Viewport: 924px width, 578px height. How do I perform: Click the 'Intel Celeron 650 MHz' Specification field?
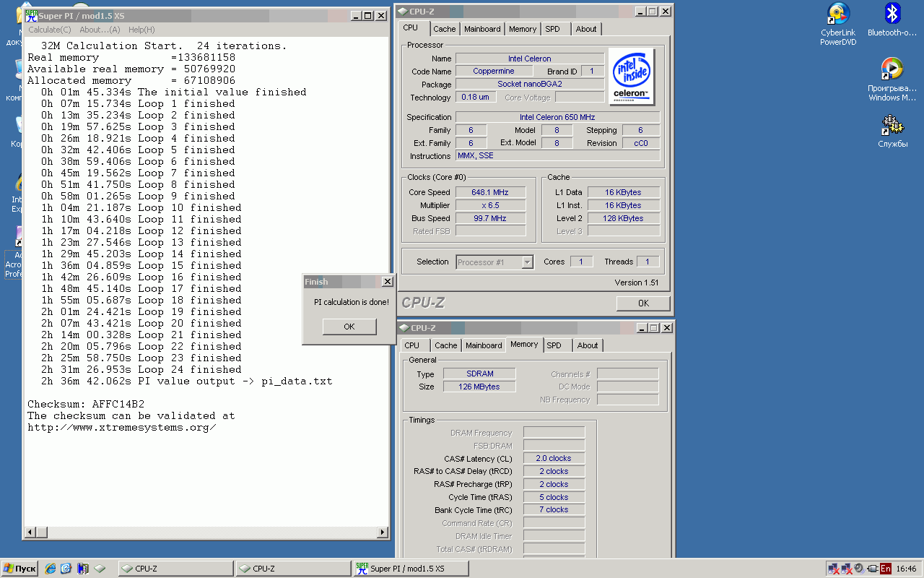(557, 117)
